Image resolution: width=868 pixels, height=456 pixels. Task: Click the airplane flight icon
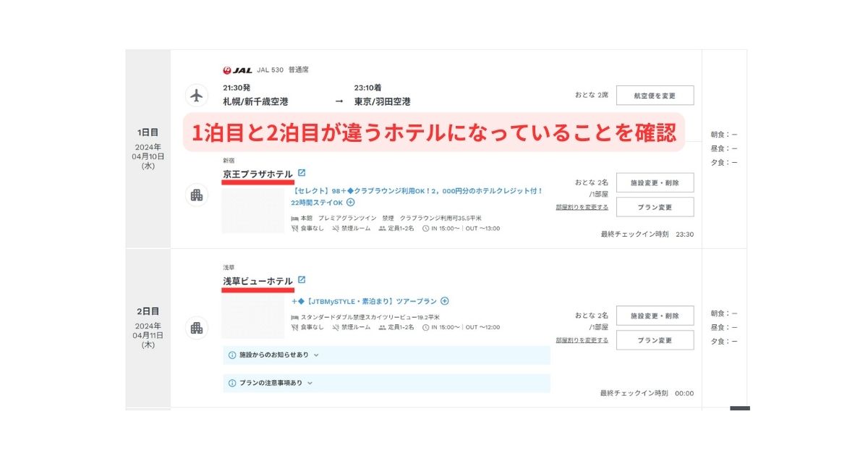pos(196,96)
